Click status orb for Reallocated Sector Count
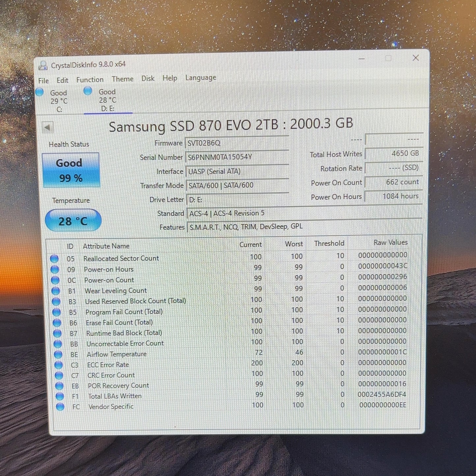 coord(54,259)
